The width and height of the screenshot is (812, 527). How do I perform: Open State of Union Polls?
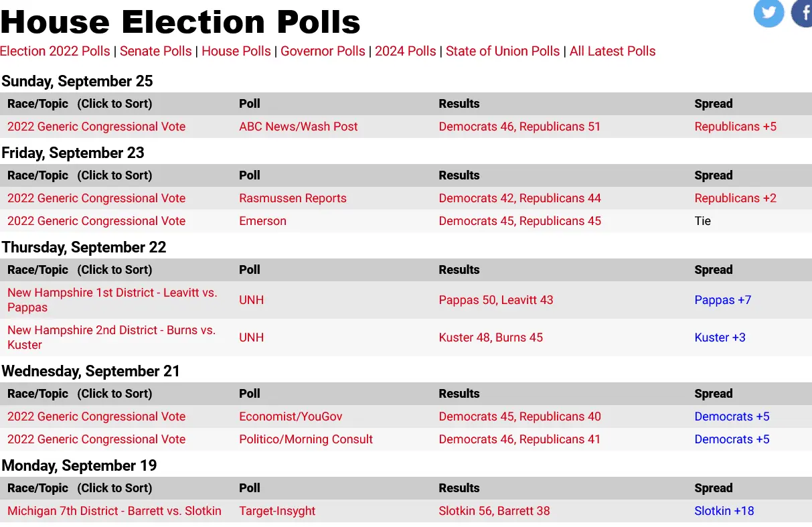pyautogui.click(x=502, y=52)
